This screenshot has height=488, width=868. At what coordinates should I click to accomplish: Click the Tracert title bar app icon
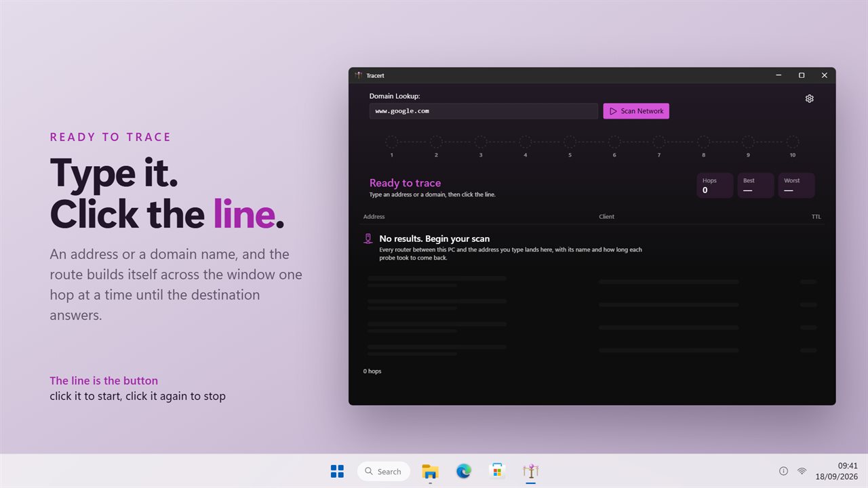pyautogui.click(x=359, y=76)
